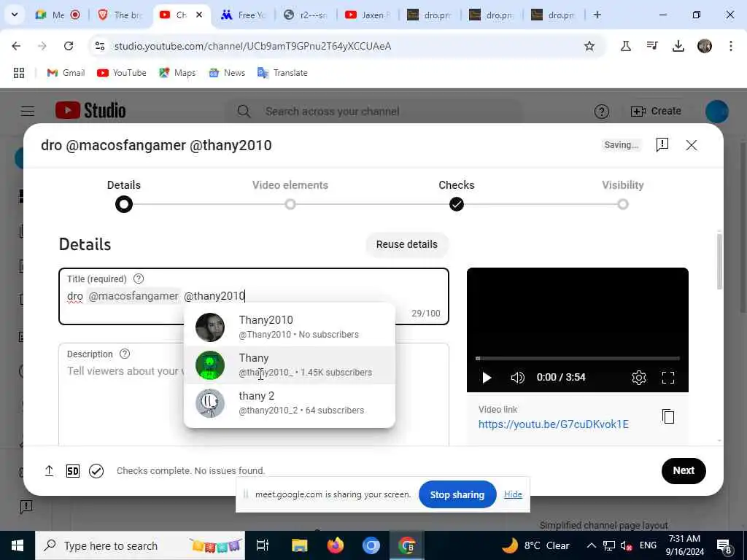Open Firefox from the taskbar
The width and height of the screenshot is (747, 560).
336,545
